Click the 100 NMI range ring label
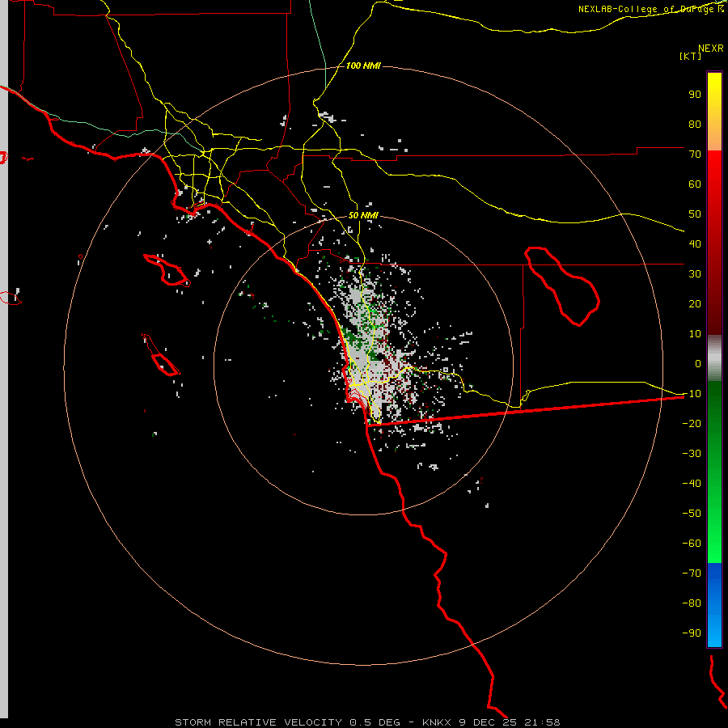The image size is (728, 728). tap(363, 66)
